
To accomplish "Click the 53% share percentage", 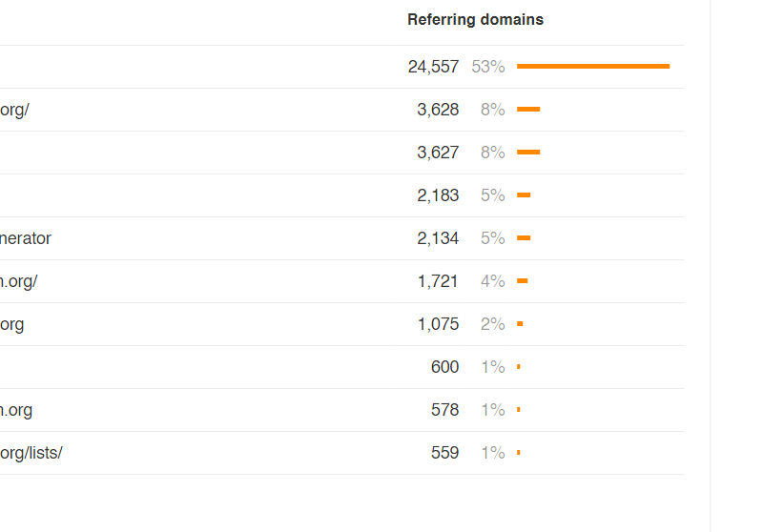I will pos(487,67).
